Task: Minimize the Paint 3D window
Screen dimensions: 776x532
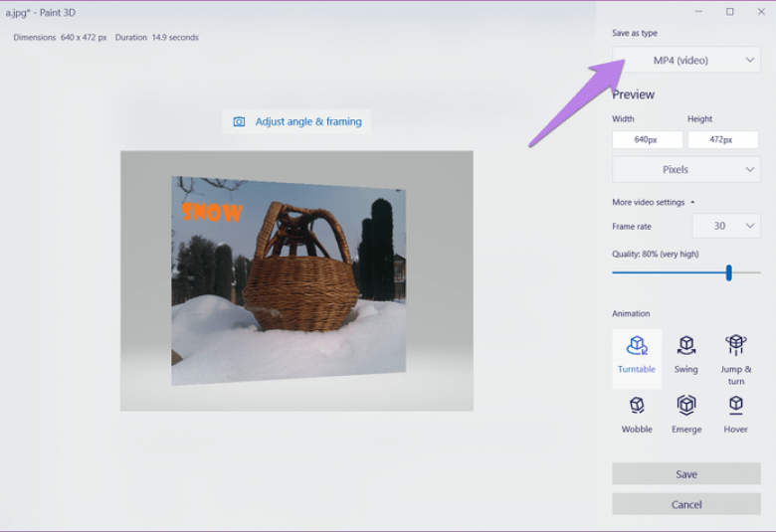Action: pos(698,12)
